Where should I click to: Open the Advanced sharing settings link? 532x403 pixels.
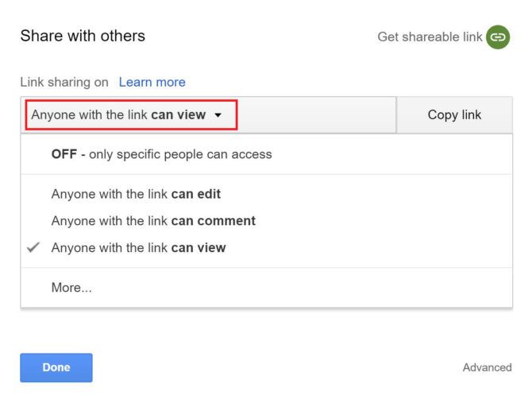(487, 367)
